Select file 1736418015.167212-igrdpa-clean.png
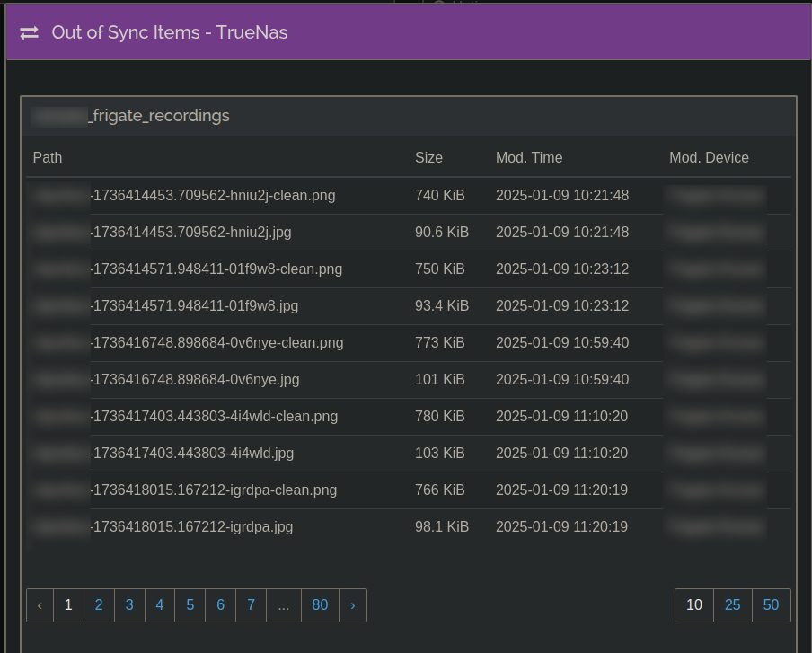812x653 pixels. [214, 490]
